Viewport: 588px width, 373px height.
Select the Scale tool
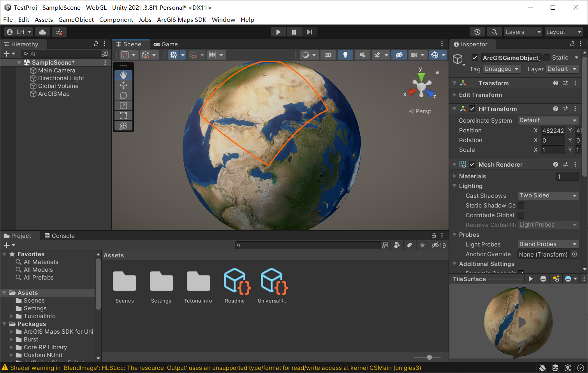point(123,105)
